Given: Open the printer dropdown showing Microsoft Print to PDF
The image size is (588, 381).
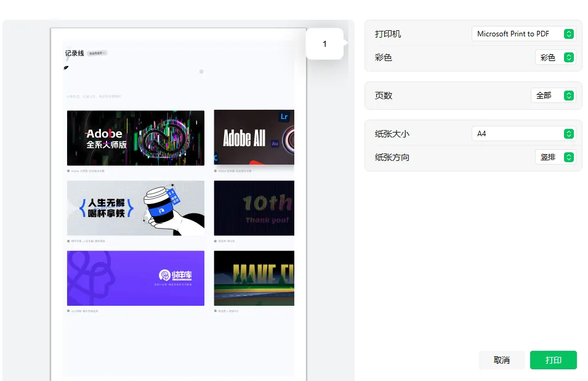Looking at the screenshot, I should (x=523, y=34).
